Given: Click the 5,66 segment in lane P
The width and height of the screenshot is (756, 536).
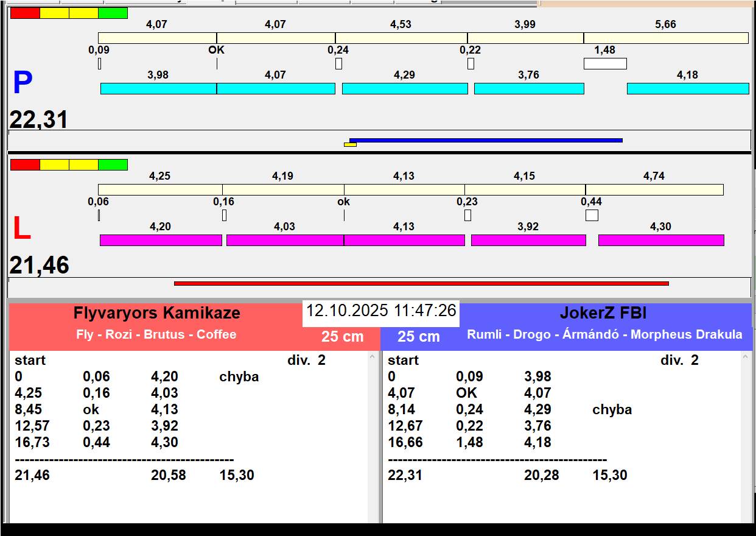Looking at the screenshot, I should pyautogui.click(x=666, y=38).
